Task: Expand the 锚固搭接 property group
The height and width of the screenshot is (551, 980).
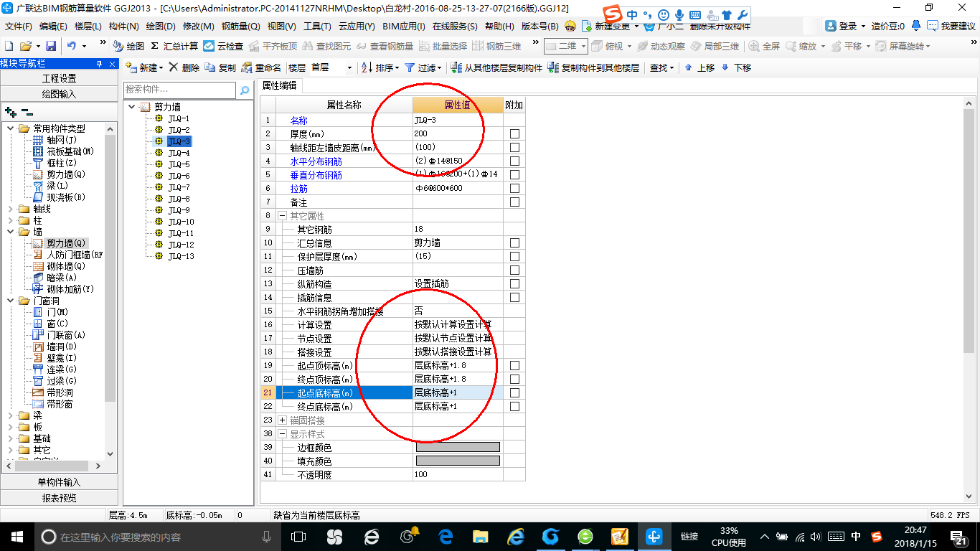Action: pyautogui.click(x=283, y=420)
